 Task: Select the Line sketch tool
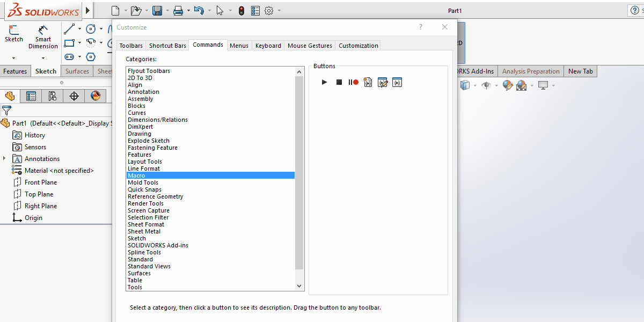pyautogui.click(x=69, y=28)
